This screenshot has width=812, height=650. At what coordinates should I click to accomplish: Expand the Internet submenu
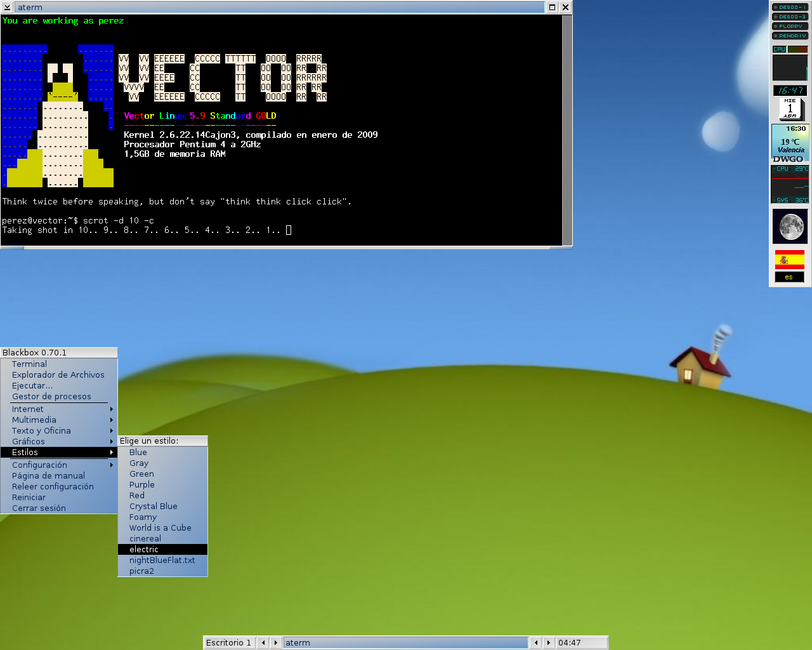59,409
